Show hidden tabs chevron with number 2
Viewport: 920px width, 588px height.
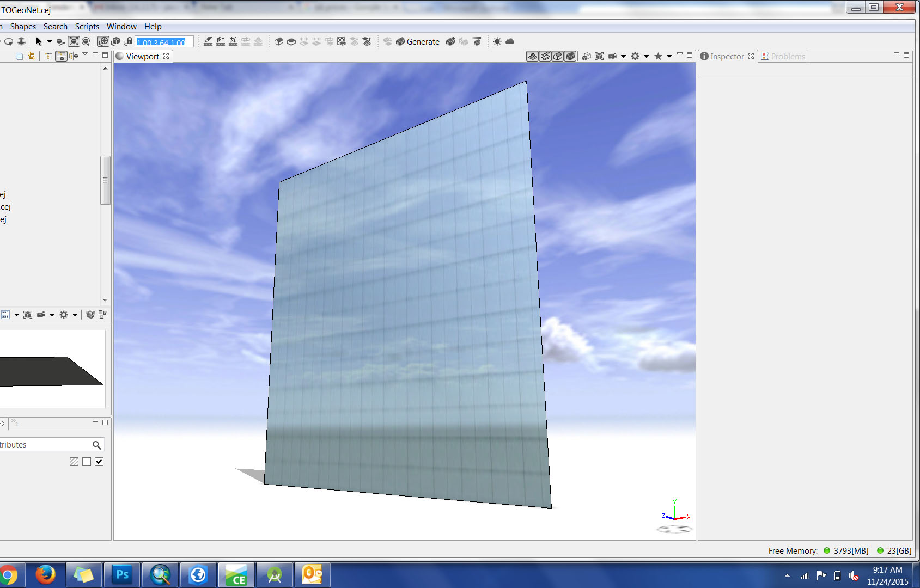click(x=15, y=423)
